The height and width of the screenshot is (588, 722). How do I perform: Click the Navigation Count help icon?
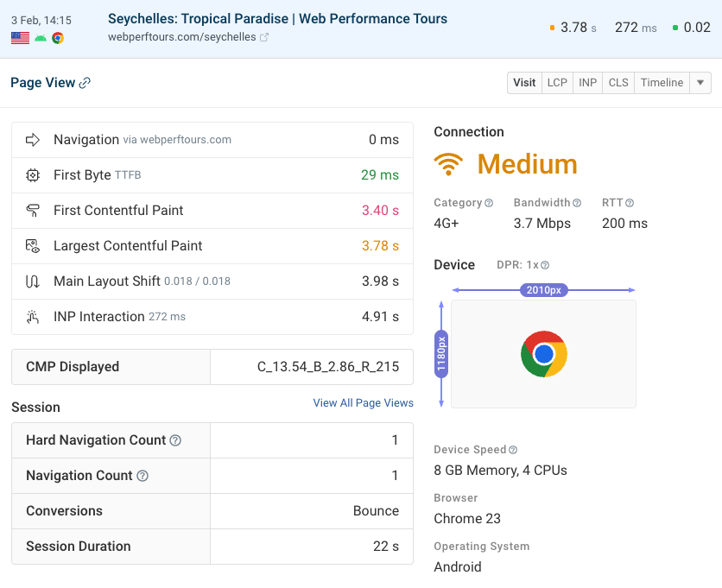point(142,476)
